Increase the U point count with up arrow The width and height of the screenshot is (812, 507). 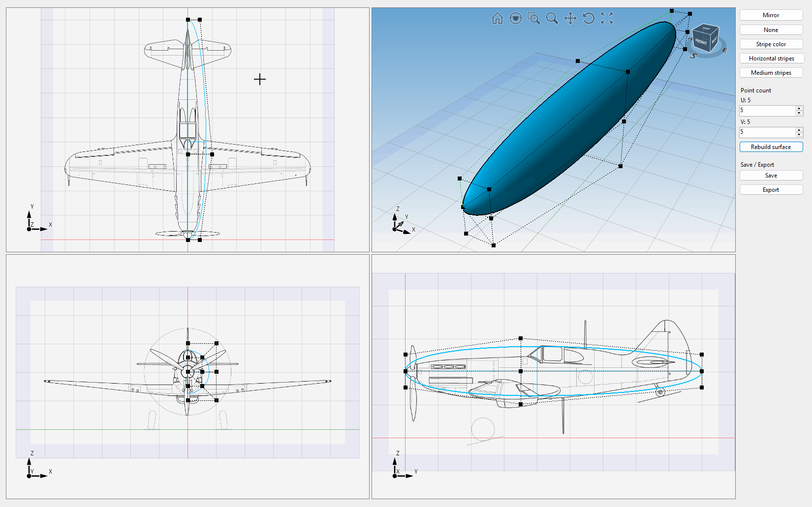[799, 108]
